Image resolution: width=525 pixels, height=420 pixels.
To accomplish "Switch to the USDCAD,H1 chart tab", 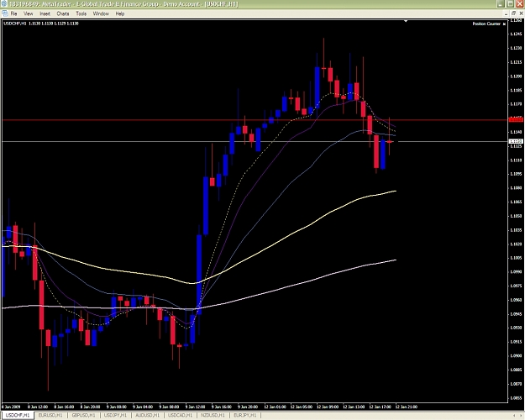I will pos(180,415).
